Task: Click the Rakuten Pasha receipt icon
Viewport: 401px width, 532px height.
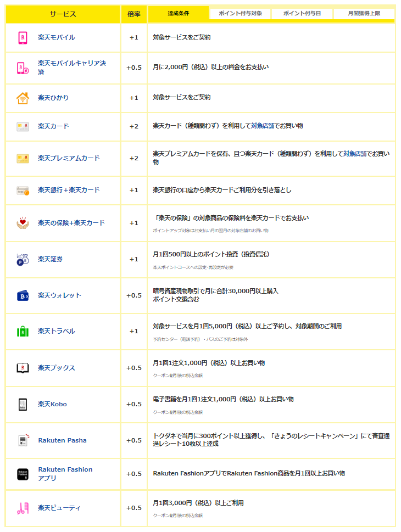Action: coord(24,440)
